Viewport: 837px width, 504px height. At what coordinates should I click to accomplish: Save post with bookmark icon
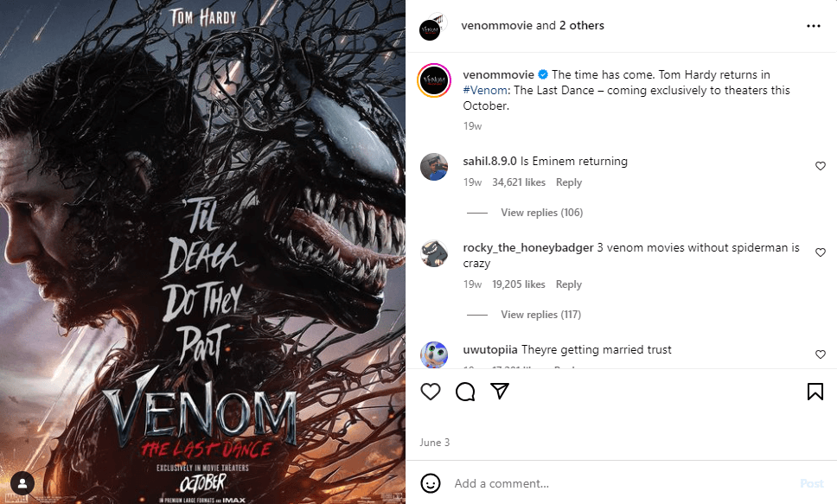point(815,392)
